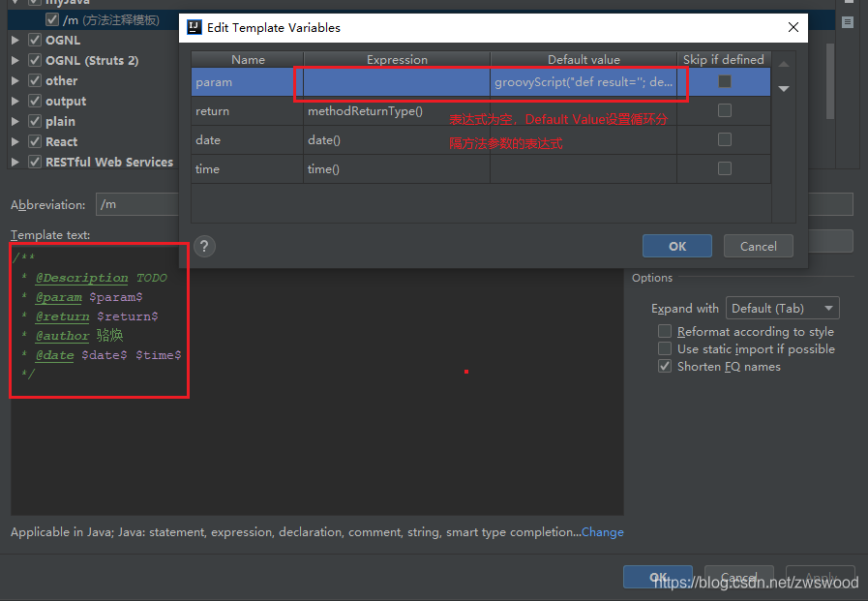Uncheck Shorten FQ names
Image resolution: width=868 pixels, height=601 pixels.
pyautogui.click(x=664, y=367)
